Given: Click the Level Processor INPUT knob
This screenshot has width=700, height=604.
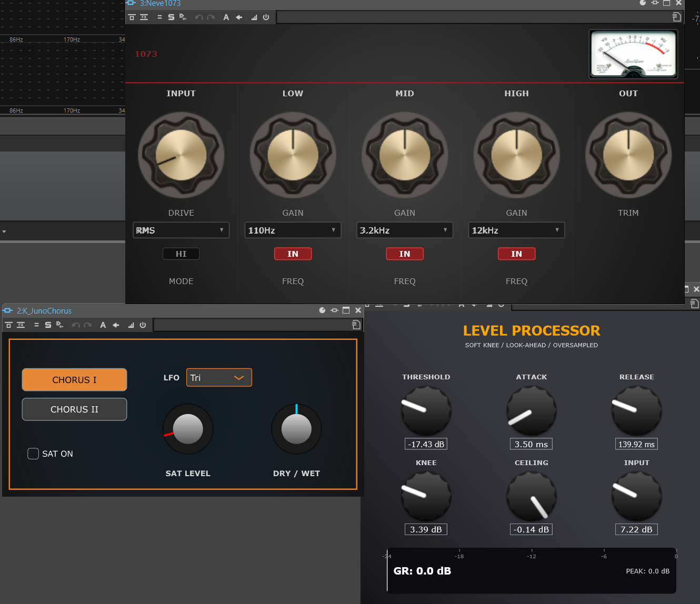Looking at the screenshot, I should click(x=637, y=496).
